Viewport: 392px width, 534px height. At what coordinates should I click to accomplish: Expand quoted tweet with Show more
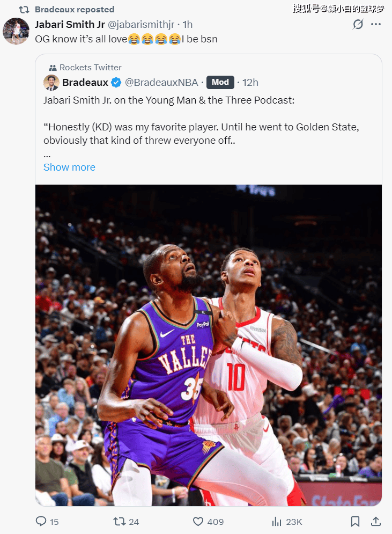point(69,167)
